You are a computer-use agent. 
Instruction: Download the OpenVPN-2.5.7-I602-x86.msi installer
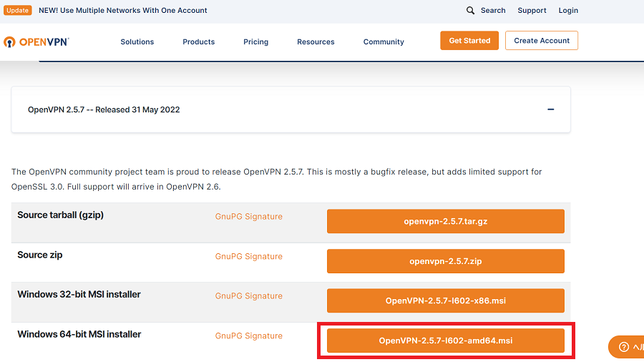coord(445,300)
